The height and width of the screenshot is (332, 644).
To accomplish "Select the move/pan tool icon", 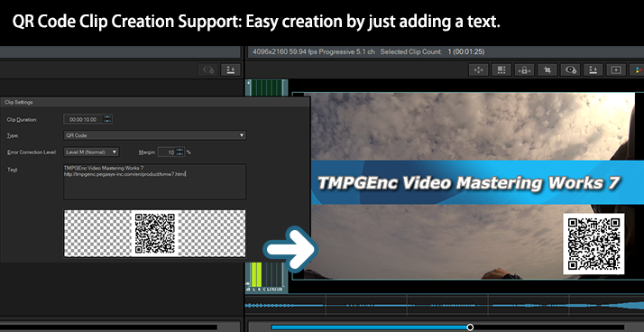I will [x=478, y=69].
